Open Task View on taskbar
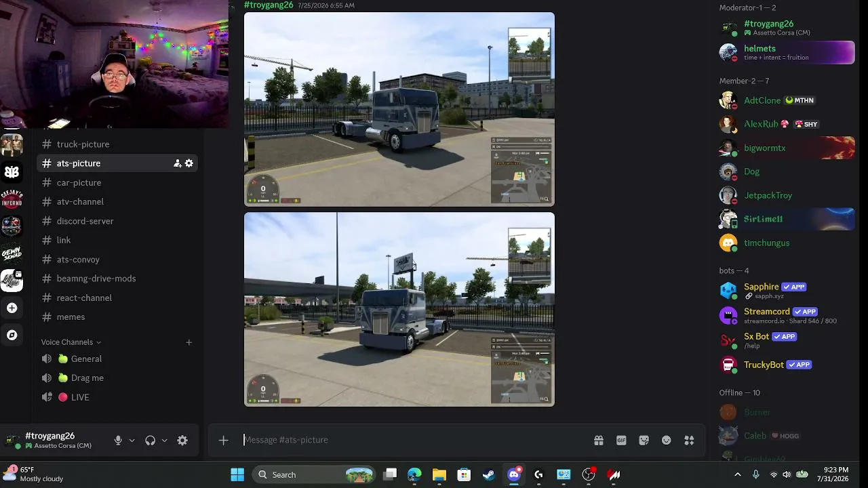 390,474
